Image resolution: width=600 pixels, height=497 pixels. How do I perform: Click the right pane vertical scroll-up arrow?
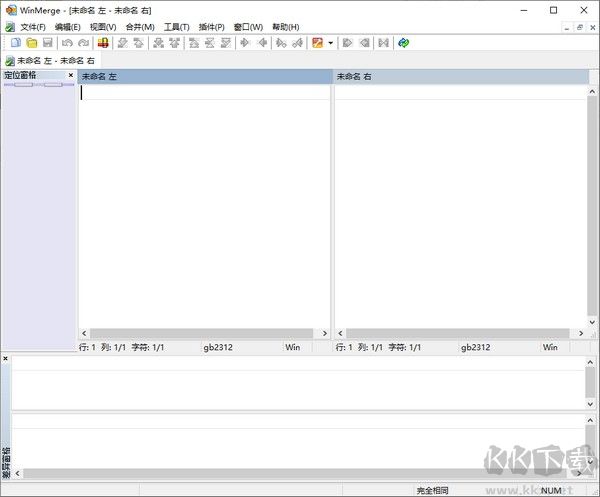click(592, 91)
